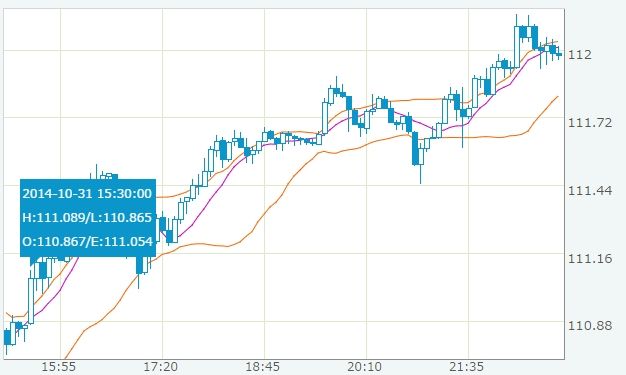This screenshot has height=375, width=626.
Task: Click the 111.44 price axis label
Action: point(590,190)
